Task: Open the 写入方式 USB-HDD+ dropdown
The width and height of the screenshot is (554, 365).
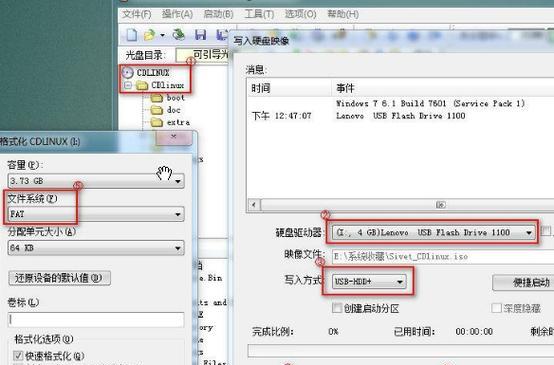Action: (369, 282)
